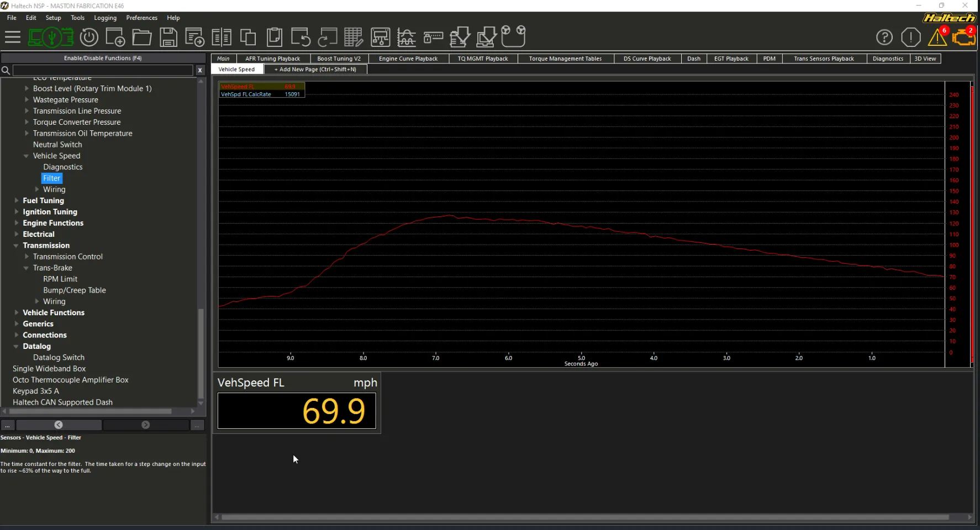
Task: Select the Filter tree item
Action: pyautogui.click(x=51, y=178)
